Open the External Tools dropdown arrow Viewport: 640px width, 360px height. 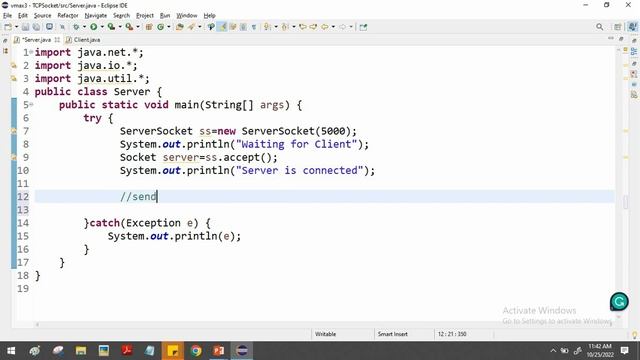(138, 27)
